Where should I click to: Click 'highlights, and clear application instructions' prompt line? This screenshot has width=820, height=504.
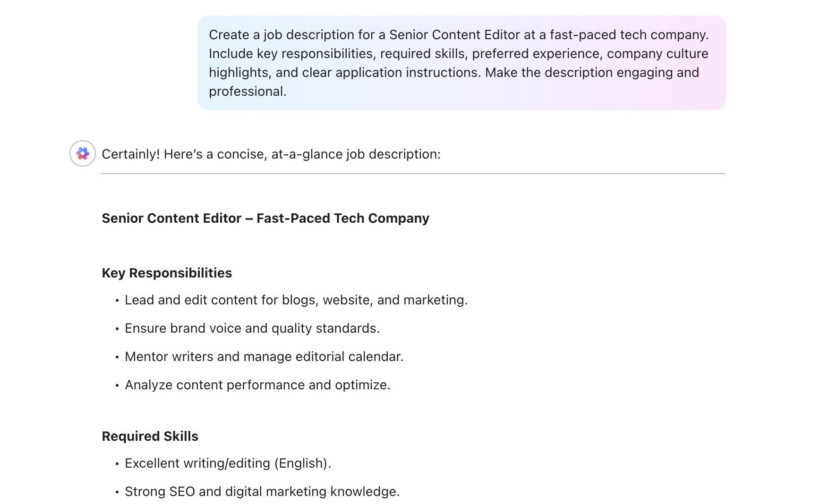coord(345,73)
